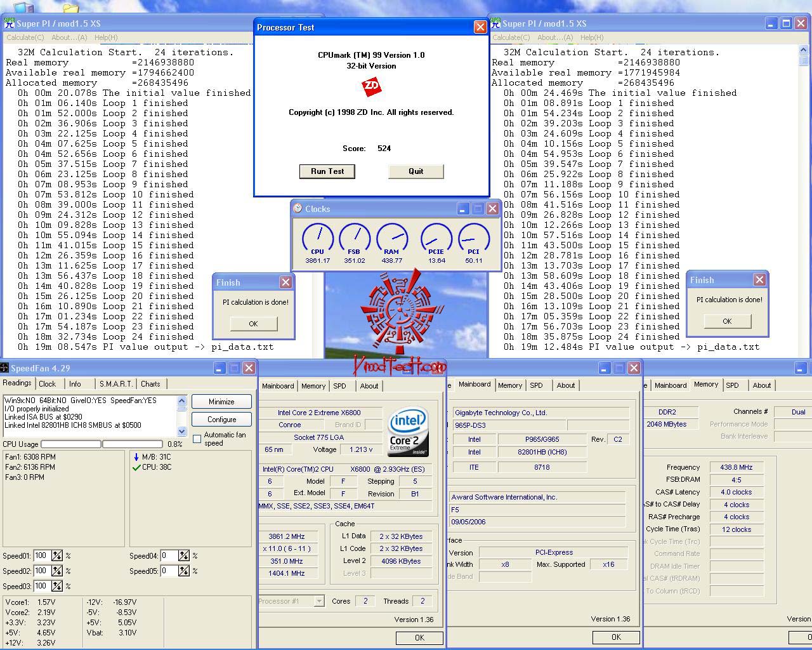Minimize the Clocks window
The image size is (812, 650).
tap(462, 209)
